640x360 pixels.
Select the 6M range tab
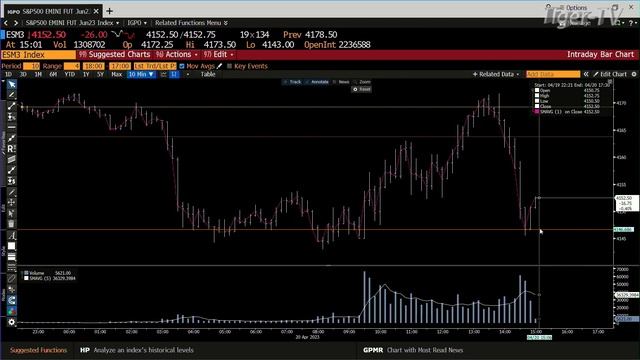click(x=53, y=74)
